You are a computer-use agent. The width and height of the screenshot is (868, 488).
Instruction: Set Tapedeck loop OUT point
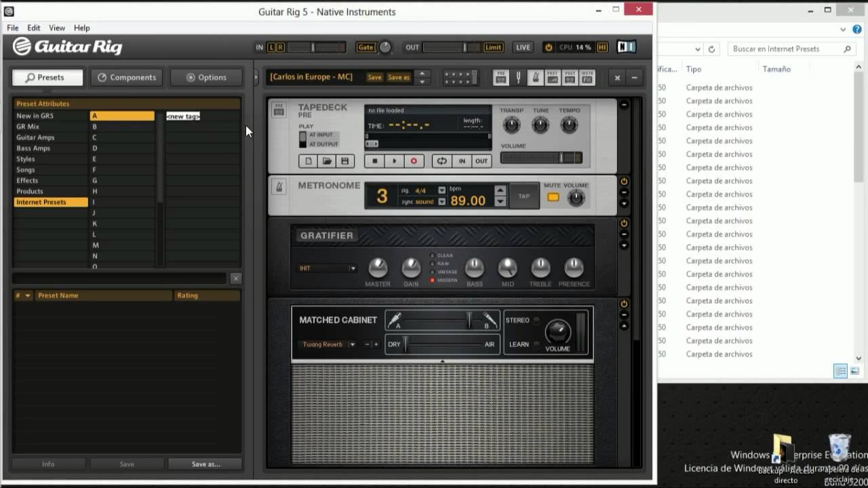(x=481, y=161)
